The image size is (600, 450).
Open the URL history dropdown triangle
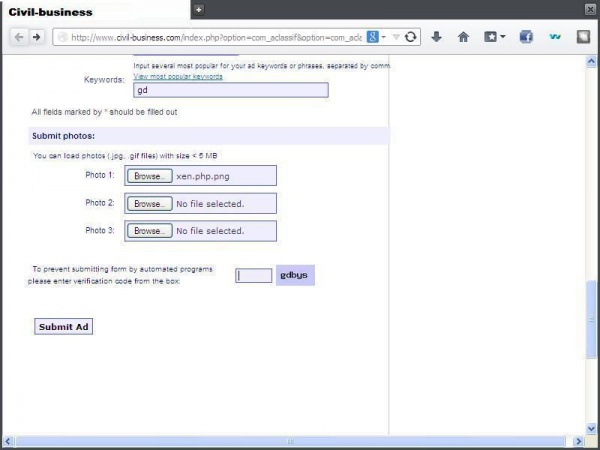(396, 37)
